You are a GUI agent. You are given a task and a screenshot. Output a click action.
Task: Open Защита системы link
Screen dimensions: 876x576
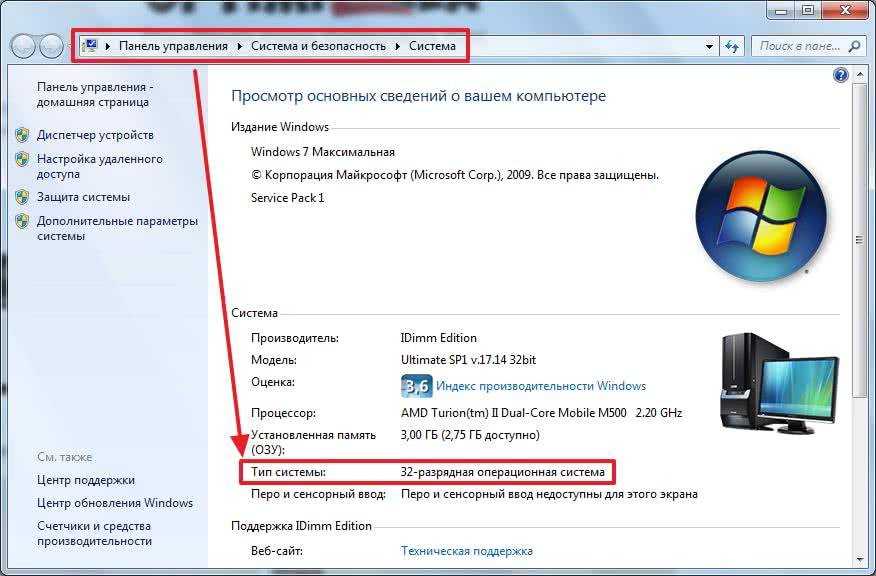tap(83, 197)
